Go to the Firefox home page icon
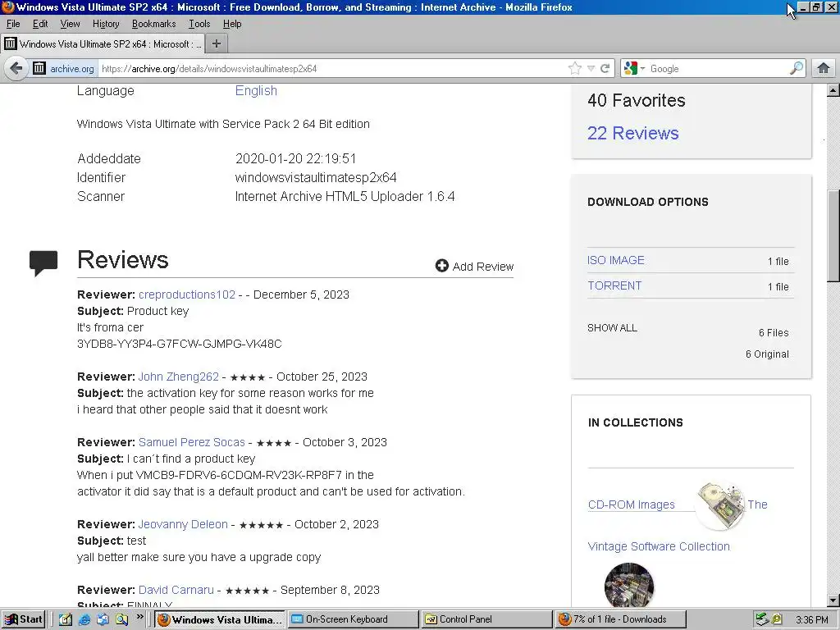This screenshot has height=630, width=840. (824, 69)
